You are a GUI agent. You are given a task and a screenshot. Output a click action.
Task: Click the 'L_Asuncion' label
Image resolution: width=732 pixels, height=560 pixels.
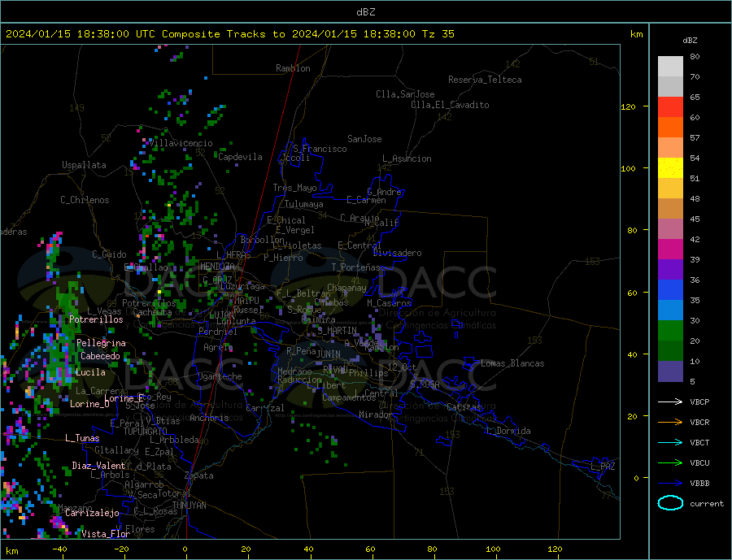[x=407, y=158]
